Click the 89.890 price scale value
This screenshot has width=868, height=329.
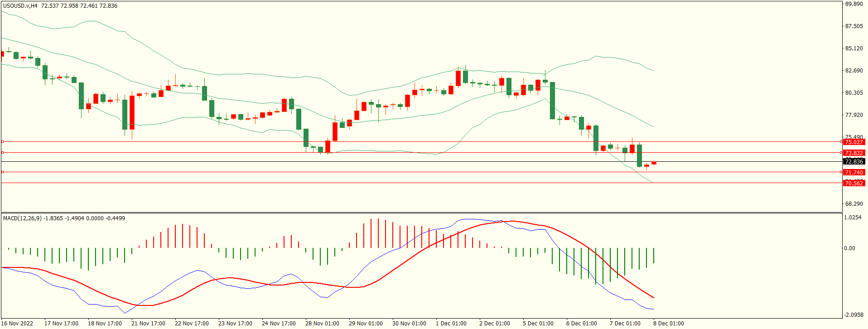[854, 4]
